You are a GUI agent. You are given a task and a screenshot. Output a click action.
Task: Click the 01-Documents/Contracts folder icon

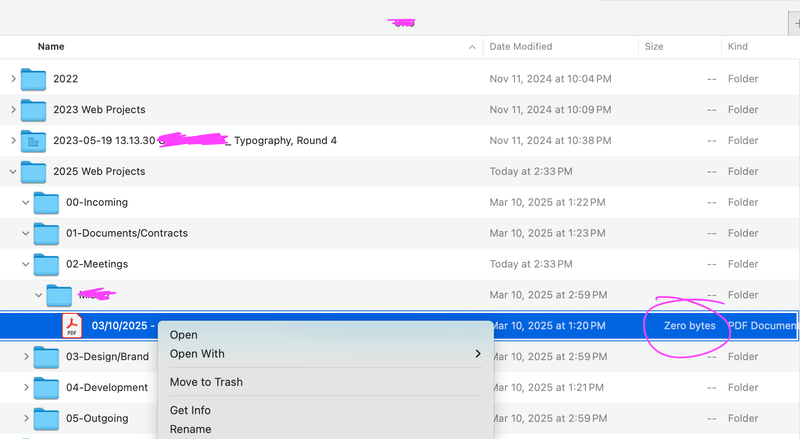46,234
